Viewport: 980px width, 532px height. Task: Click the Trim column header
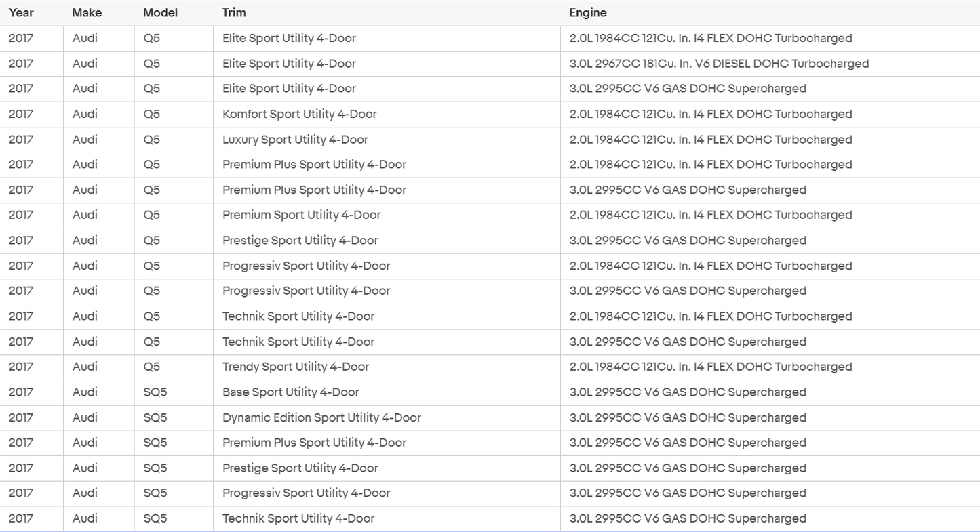[x=387, y=13]
